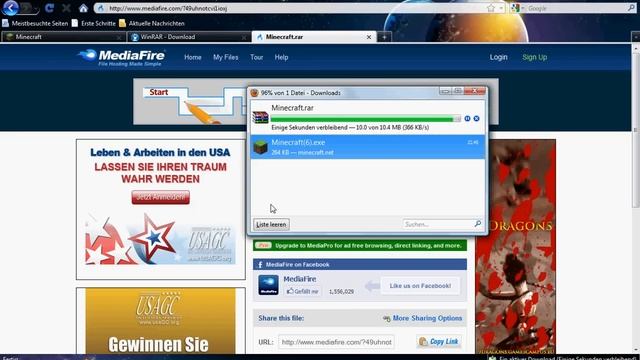Open MediaFire Home link
Image resolution: width=640 pixels, height=360 pixels.
(x=193, y=58)
